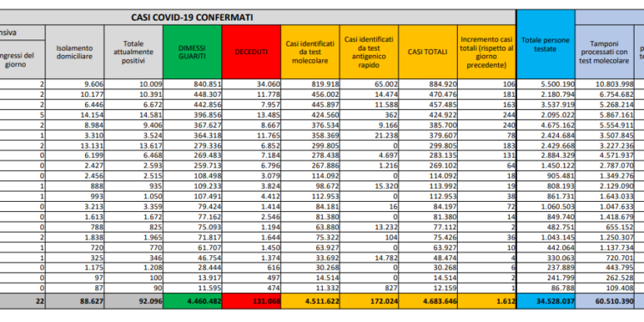The width and height of the screenshot is (644, 322).
Task: Select the total cases cell 470.476
Action: point(428,94)
